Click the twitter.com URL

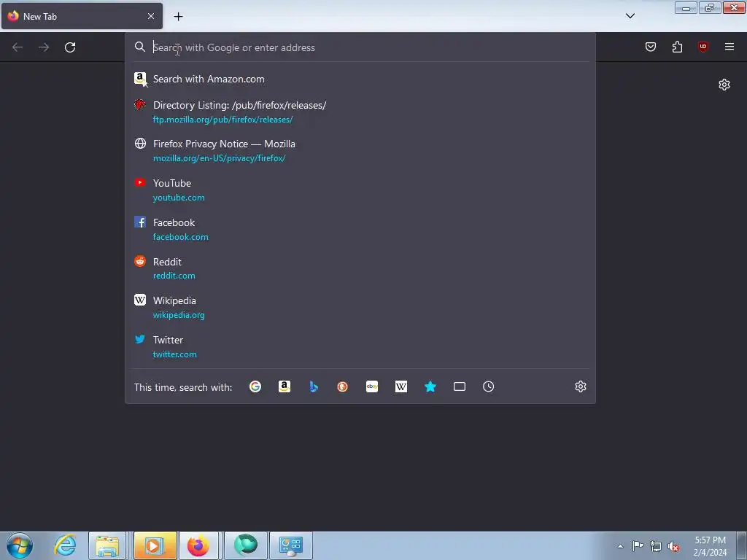(175, 354)
